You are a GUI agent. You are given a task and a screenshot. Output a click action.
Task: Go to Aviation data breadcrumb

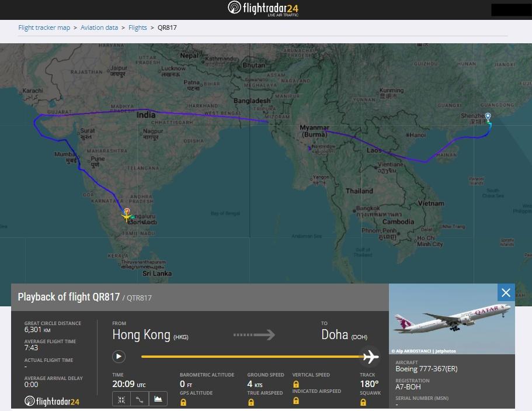click(x=99, y=27)
